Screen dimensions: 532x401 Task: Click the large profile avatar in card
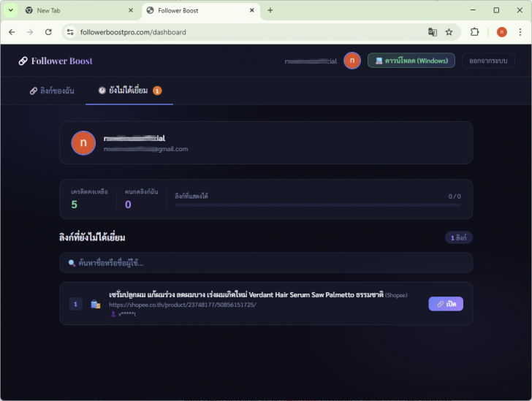(x=83, y=143)
